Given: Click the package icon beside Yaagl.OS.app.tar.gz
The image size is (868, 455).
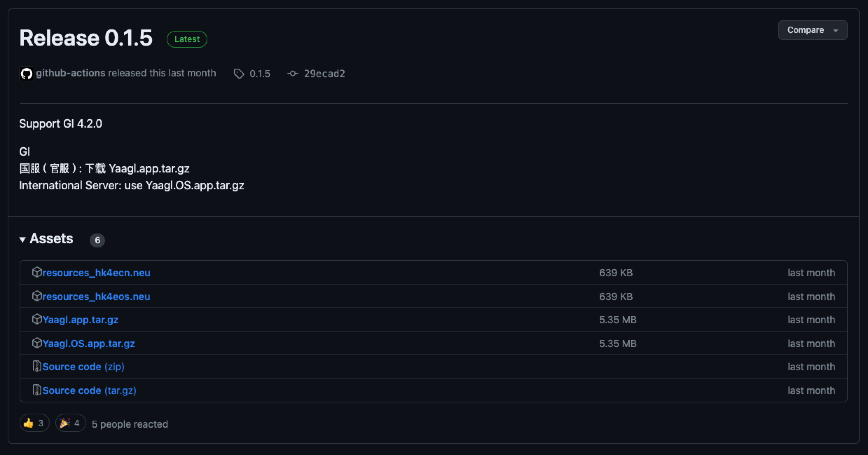Looking at the screenshot, I should [36, 343].
